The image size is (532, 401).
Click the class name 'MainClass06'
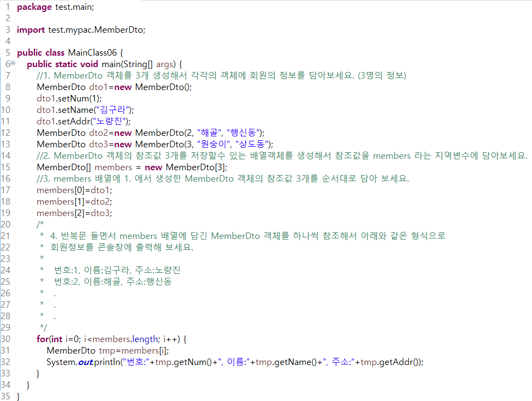(x=92, y=52)
